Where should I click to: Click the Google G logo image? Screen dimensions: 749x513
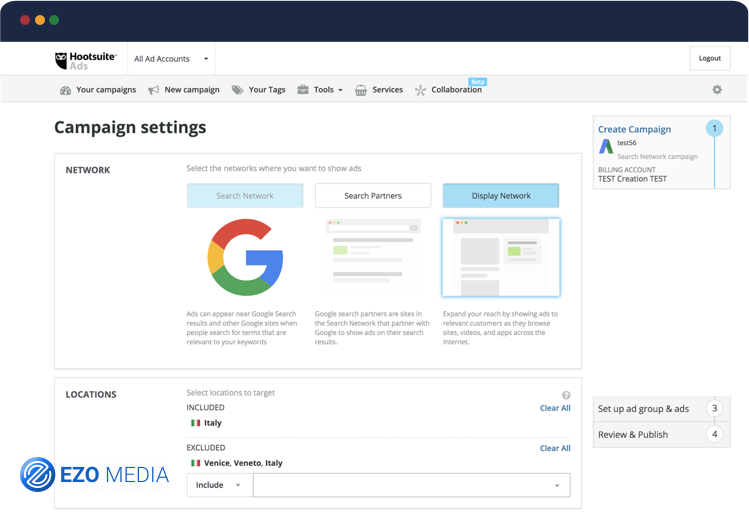pyautogui.click(x=246, y=257)
